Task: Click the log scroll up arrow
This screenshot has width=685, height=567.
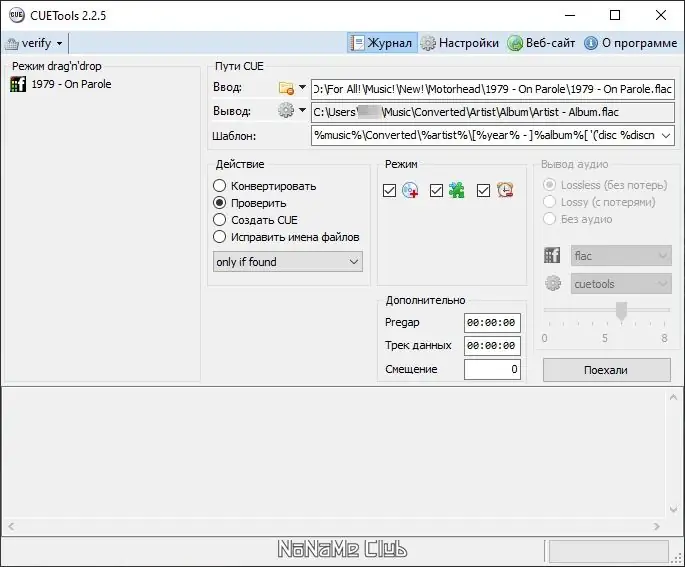Action: click(673, 397)
